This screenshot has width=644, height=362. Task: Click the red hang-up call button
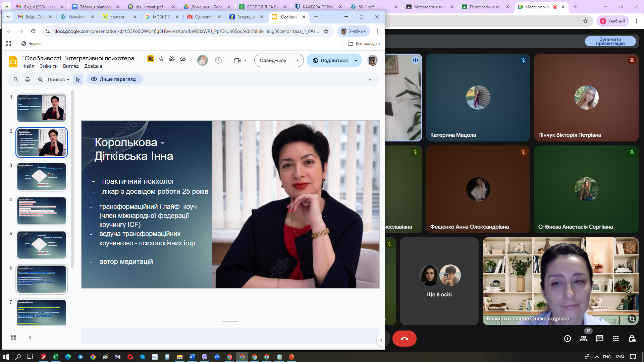pyautogui.click(x=404, y=339)
